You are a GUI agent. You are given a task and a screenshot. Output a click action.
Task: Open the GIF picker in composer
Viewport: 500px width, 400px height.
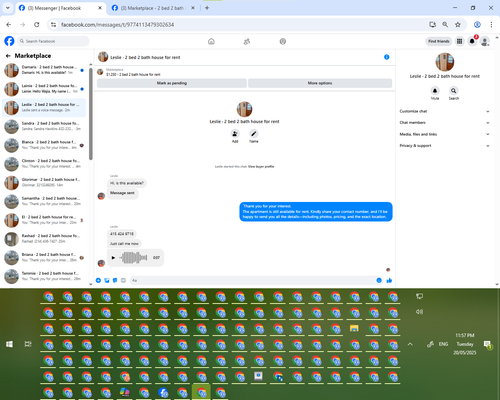(123, 280)
